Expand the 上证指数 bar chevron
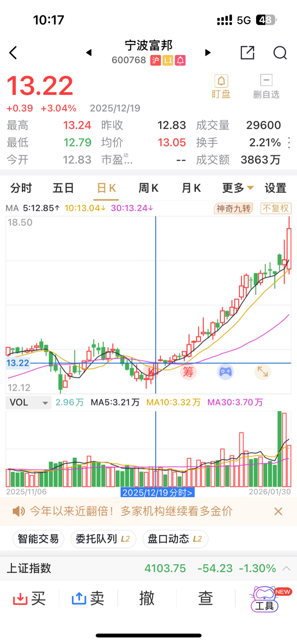The width and height of the screenshot is (297, 644). click(287, 568)
